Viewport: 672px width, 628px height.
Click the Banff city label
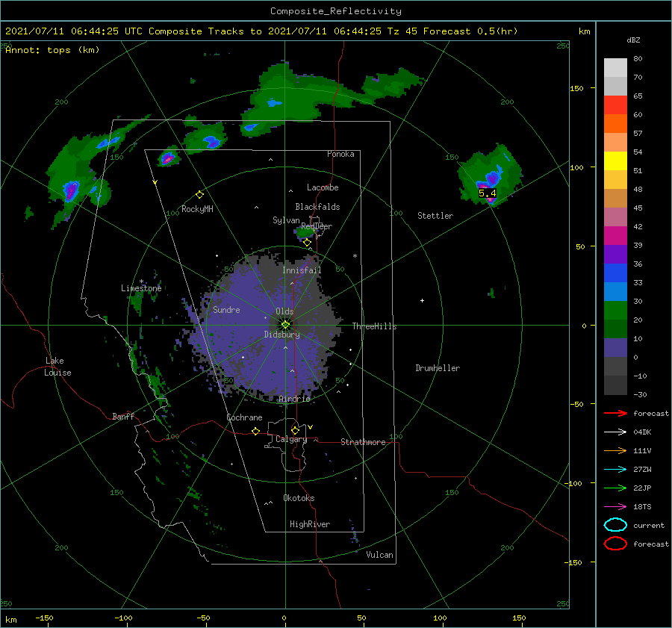pyautogui.click(x=123, y=416)
